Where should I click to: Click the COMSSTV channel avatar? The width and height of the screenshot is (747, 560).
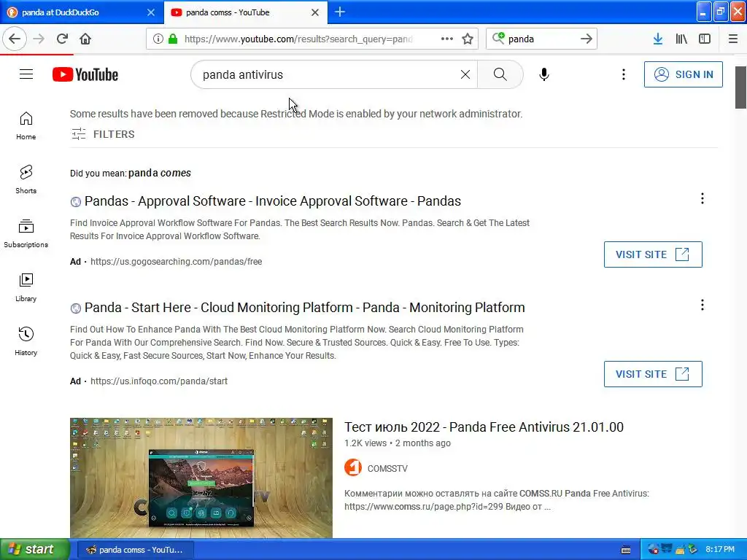353,467
